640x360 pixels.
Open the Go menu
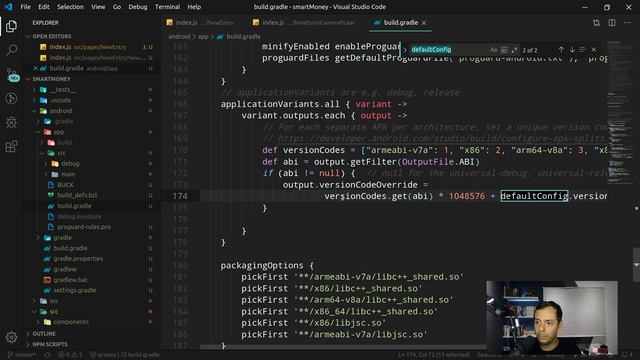coord(117,7)
